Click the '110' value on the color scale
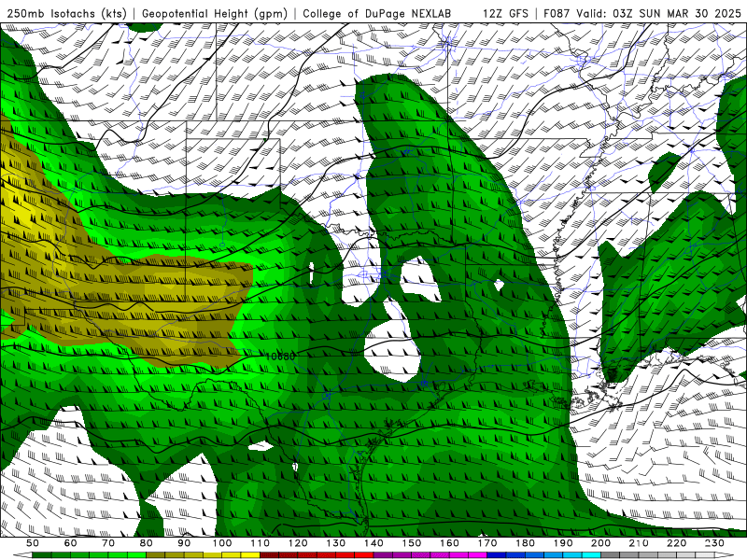The image size is (747, 560). [261, 543]
